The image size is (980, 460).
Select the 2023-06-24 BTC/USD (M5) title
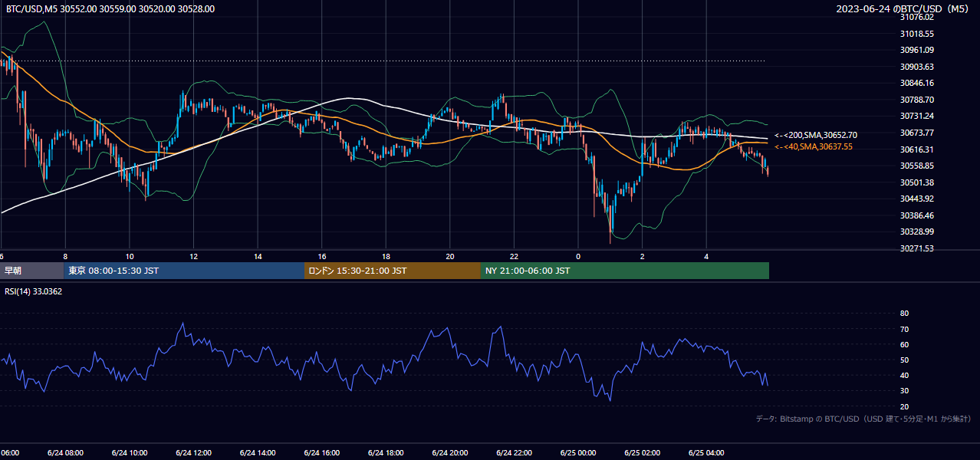(x=903, y=9)
